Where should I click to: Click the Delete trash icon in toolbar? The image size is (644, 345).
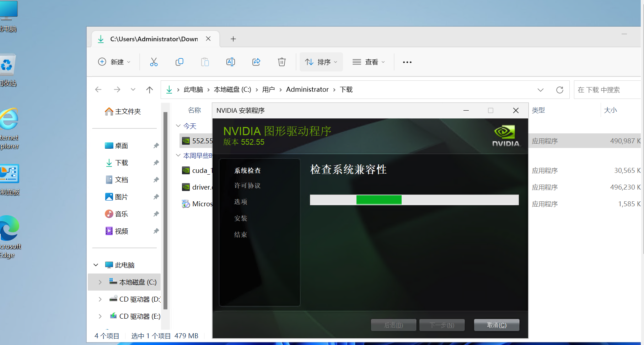282,62
